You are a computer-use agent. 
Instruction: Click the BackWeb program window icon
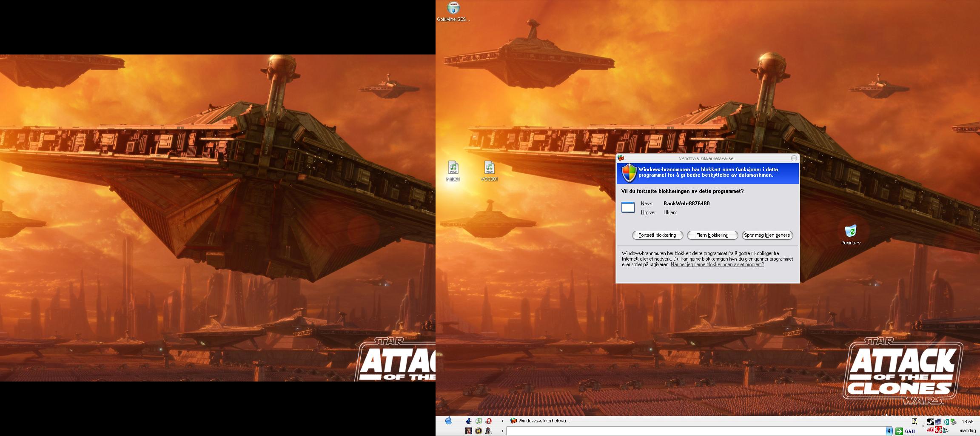[x=628, y=207]
